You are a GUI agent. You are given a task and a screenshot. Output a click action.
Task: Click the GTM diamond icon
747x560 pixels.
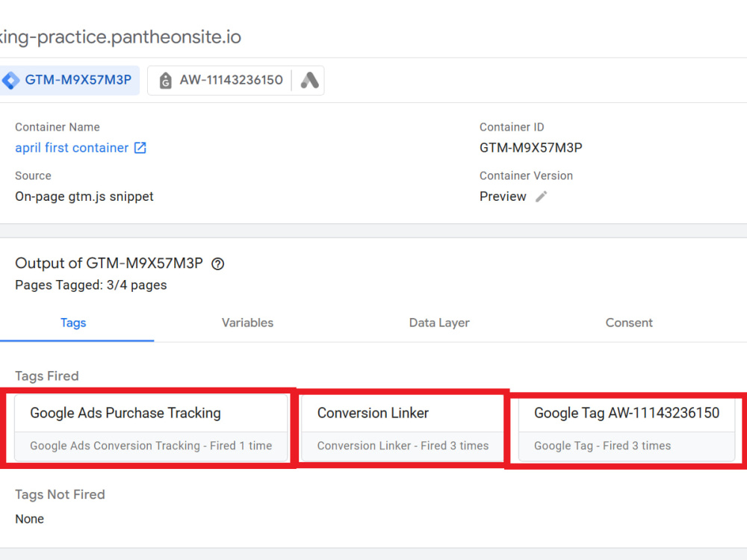[x=11, y=80]
